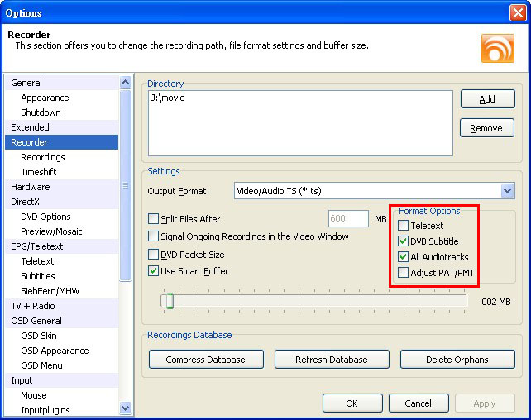Enable the Teletext format option checkbox
Viewport: 531px width, 420px height.
coord(404,227)
